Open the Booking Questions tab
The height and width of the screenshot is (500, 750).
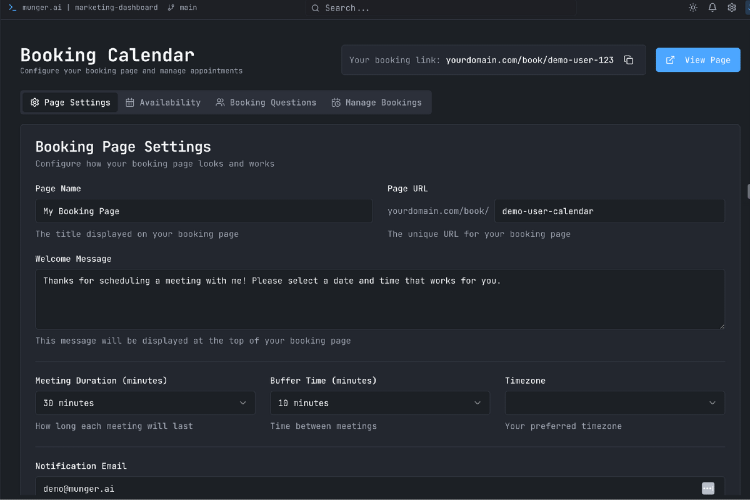[266, 102]
